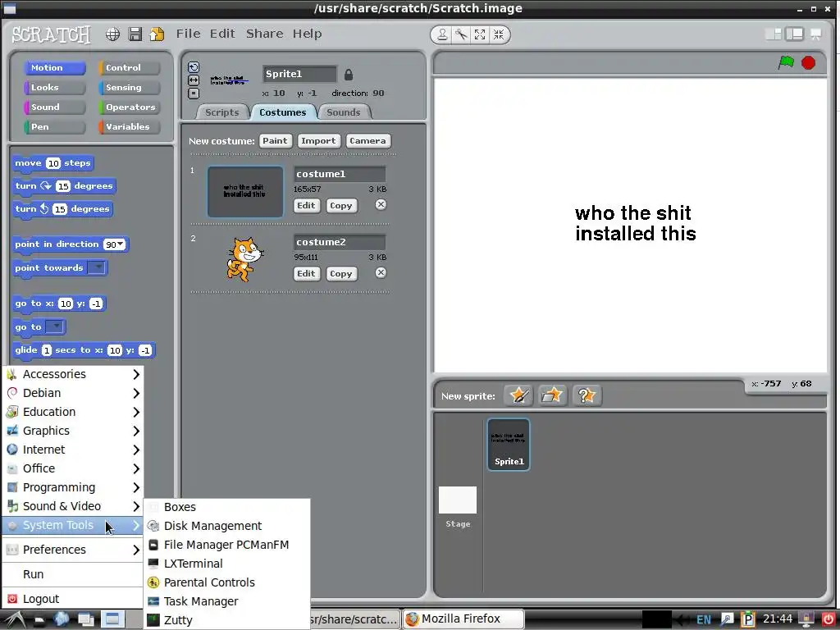Select the Sound block category
The image size is (840, 630).
(x=55, y=107)
